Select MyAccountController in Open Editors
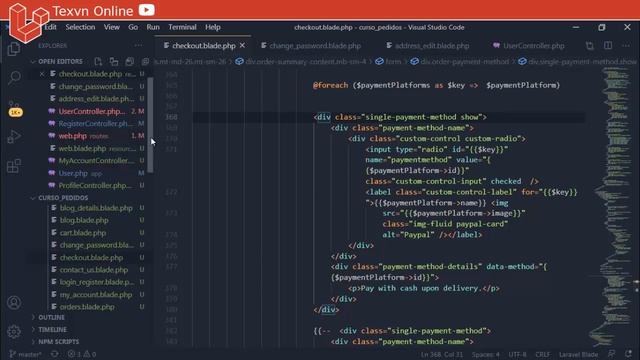The image size is (640, 360). [96, 161]
